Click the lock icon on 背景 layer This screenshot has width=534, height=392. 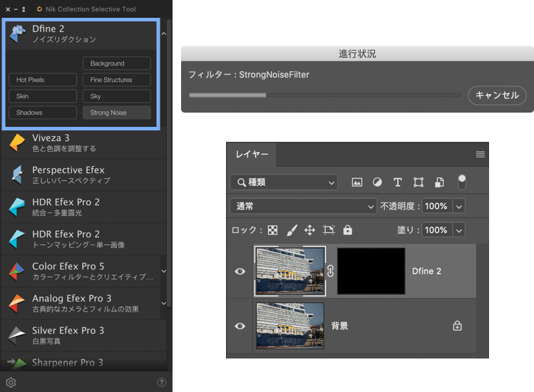click(457, 326)
